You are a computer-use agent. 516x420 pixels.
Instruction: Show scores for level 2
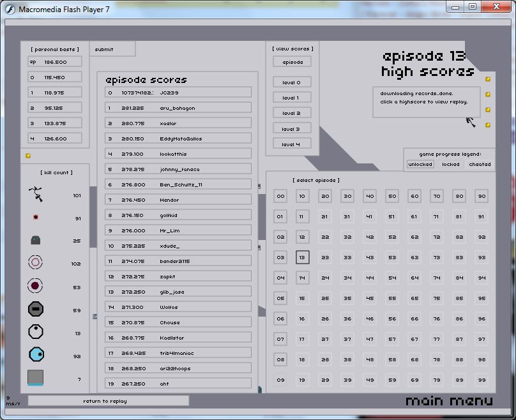click(291, 113)
